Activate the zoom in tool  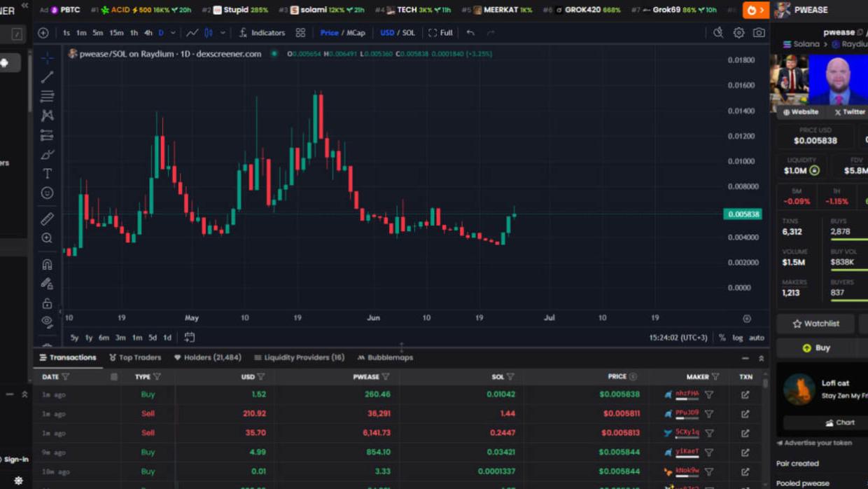click(x=47, y=238)
